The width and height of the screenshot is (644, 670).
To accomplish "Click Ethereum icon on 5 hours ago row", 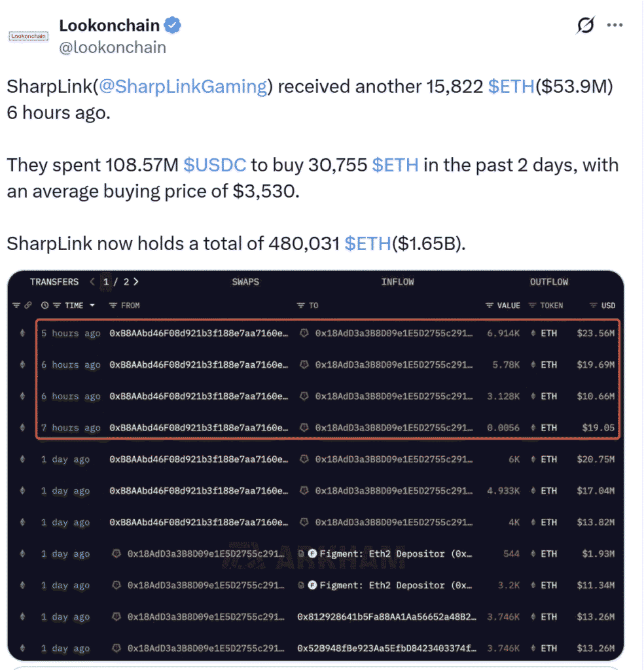I will (23, 333).
